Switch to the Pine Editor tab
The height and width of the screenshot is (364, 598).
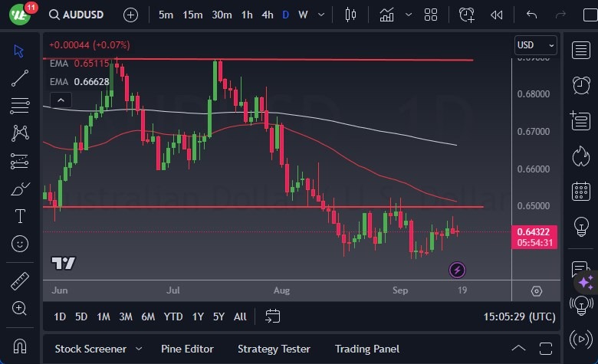187,349
